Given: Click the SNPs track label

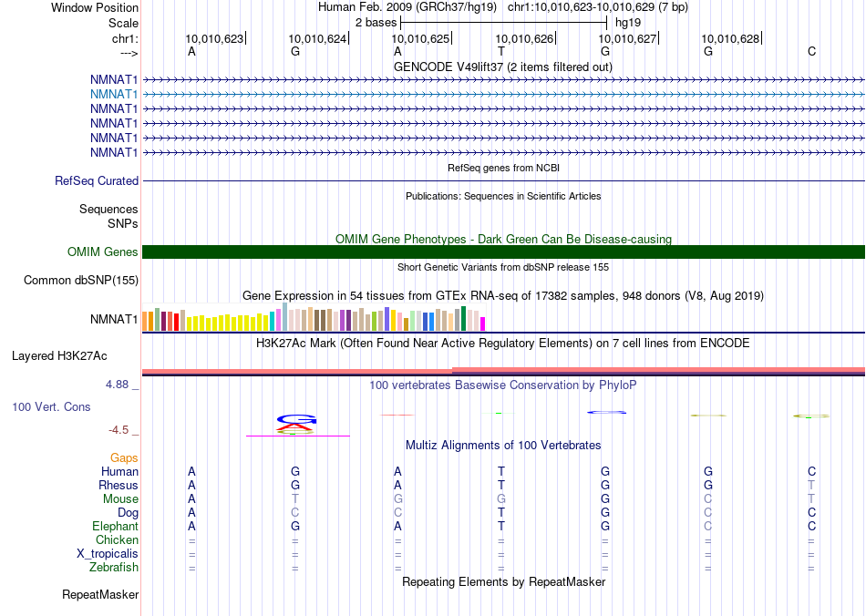Looking at the screenshot, I should [x=123, y=223].
